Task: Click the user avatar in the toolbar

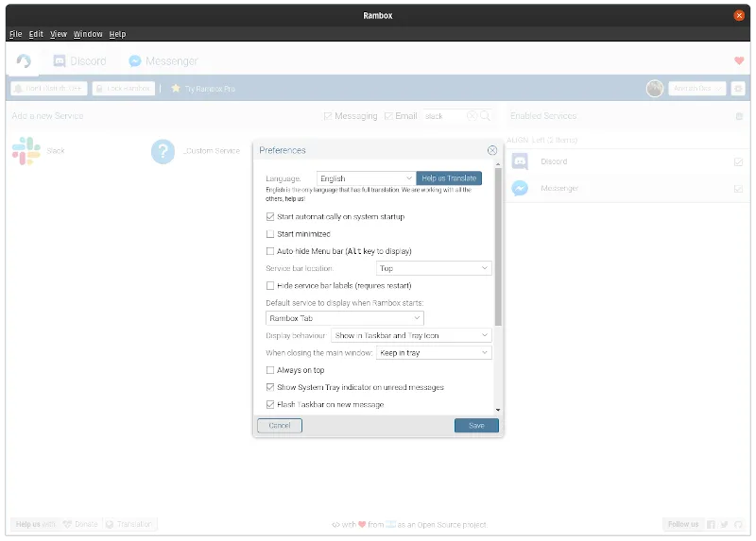Action: coord(654,89)
